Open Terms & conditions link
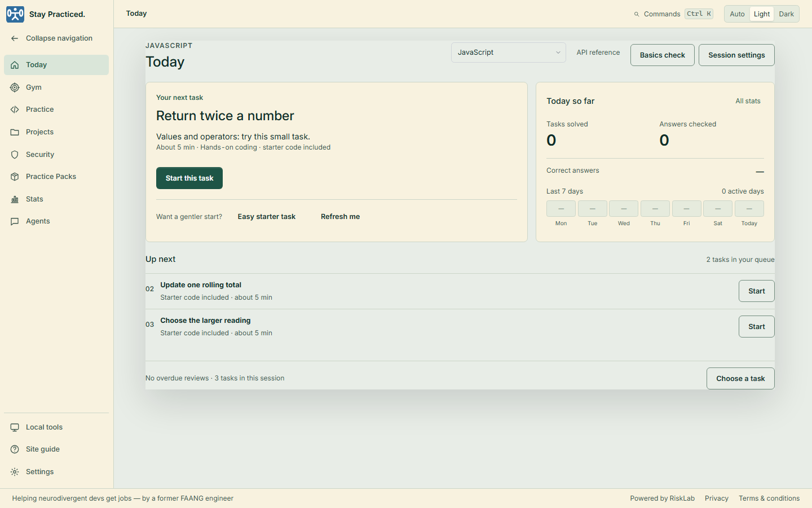The width and height of the screenshot is (812, 508). [769, 498]
